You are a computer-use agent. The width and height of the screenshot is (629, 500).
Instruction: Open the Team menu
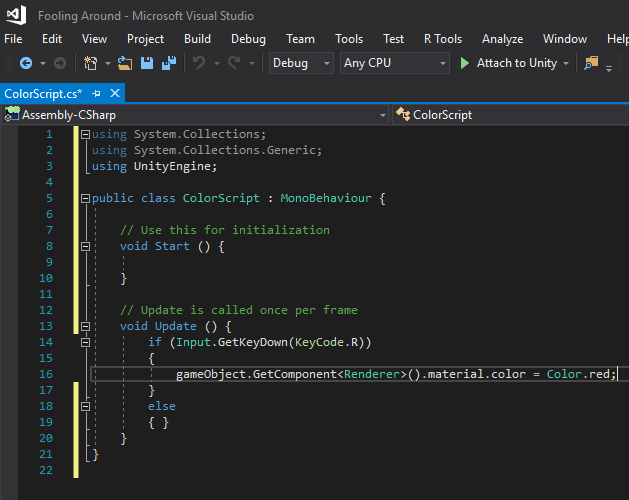[300, 39]
